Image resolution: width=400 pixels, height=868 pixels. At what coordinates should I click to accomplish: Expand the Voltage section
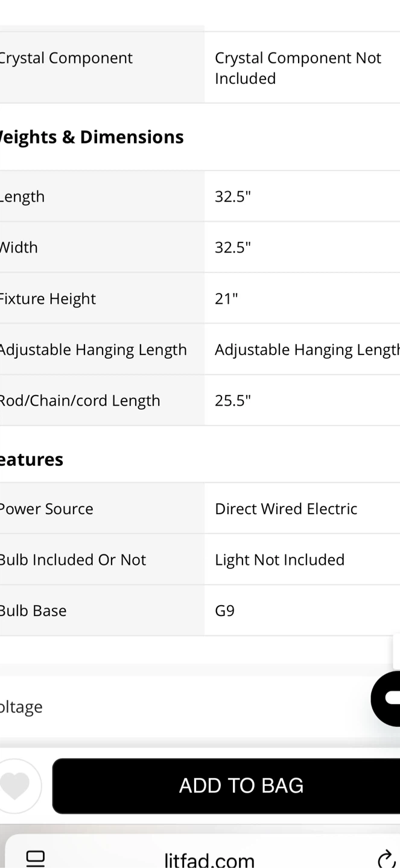[200, 706]
